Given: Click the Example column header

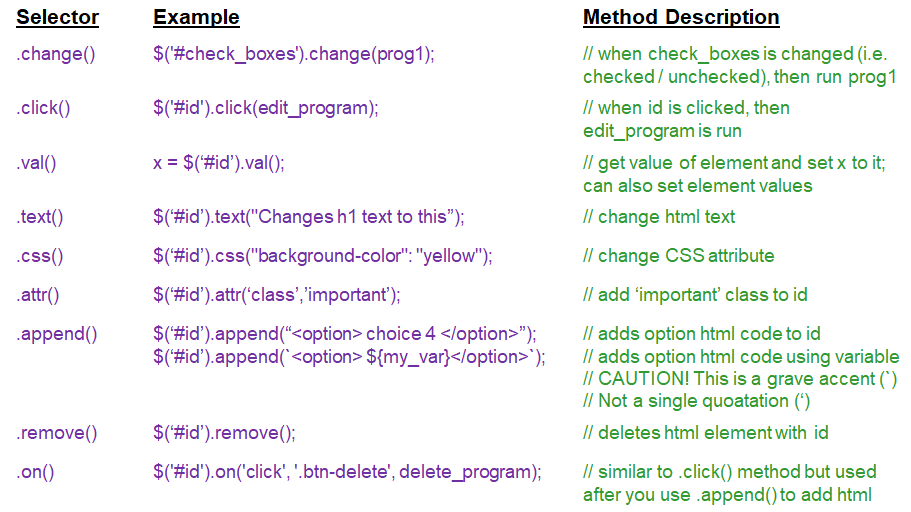Looking at the screenshot, I should (196, 18).
